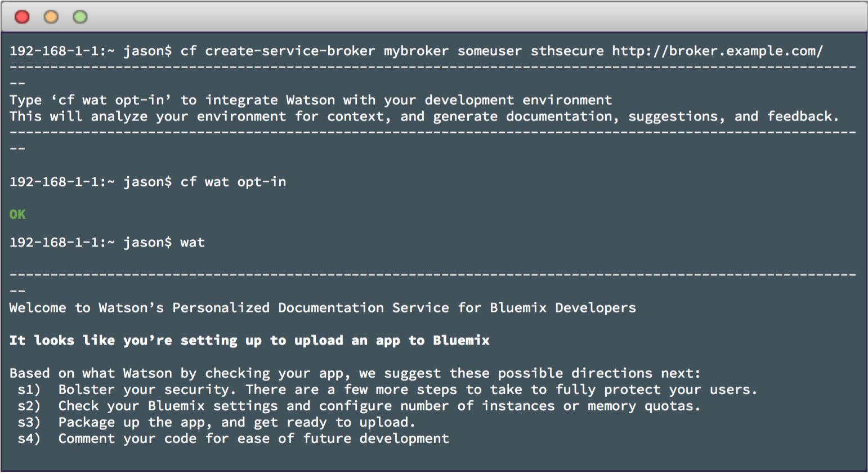Click the "This will analyze your environment" line
The image size is (868, 474).
tap(424, 117)
